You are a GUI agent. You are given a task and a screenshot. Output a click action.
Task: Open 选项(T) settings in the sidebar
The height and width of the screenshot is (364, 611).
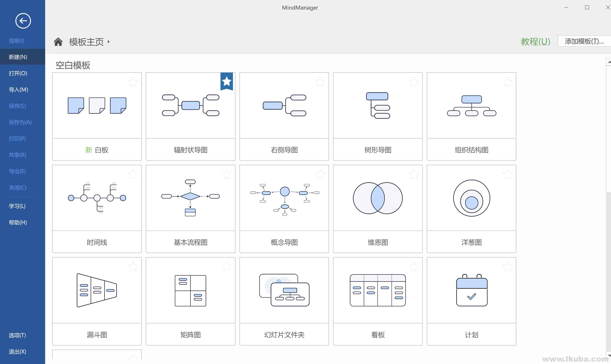[x=18, y=335]
